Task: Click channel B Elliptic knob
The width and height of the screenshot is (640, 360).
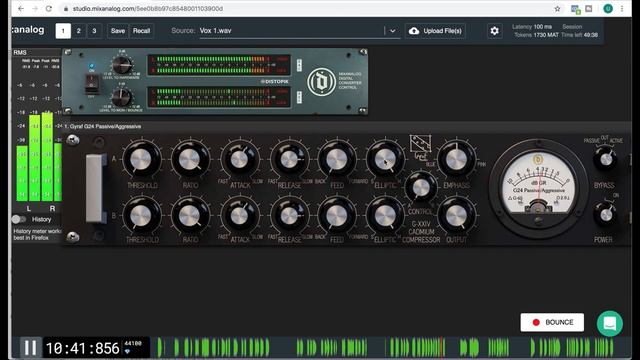Action: tap(385, 215)
